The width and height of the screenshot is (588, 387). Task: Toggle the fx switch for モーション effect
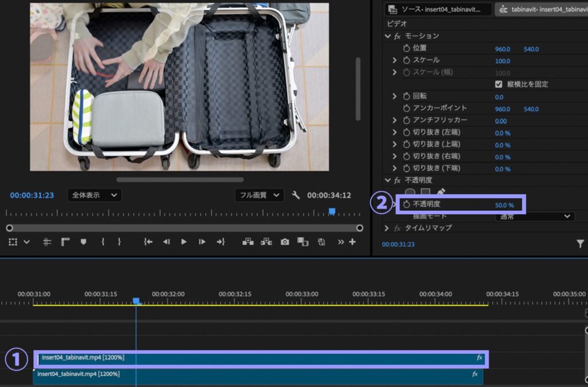click(397, 36)
